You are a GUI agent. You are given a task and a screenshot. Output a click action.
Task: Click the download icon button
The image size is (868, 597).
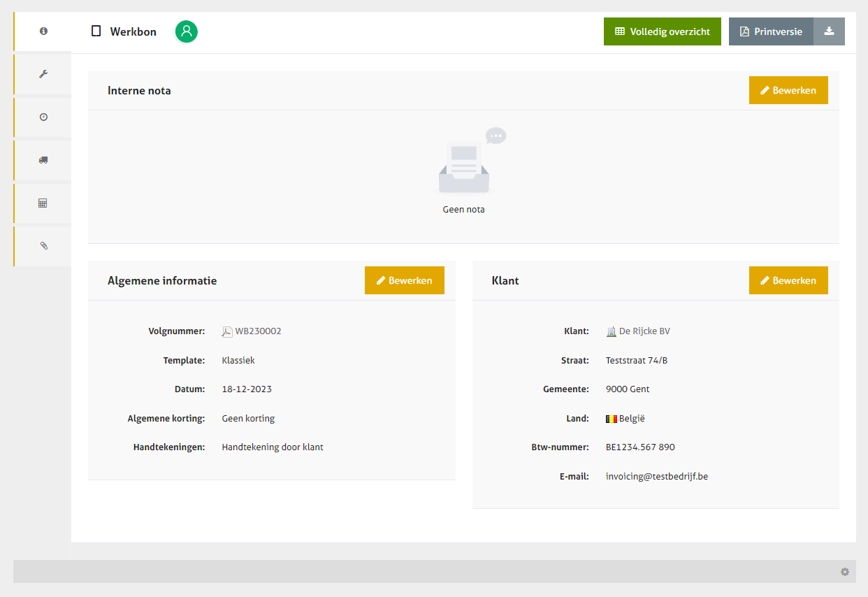pyautogui.click(x=829, y=31)
